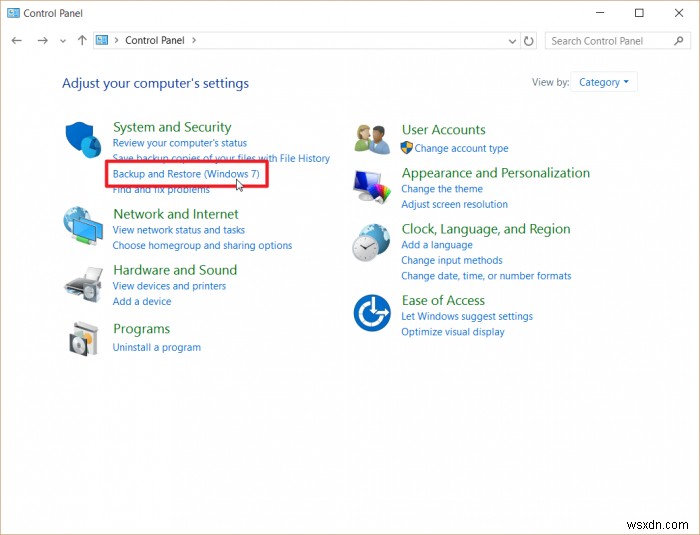Image resolution: width=700 pixels, height=535 pixels.
Task: Click the Add a device link
Action: click(142, 301)
